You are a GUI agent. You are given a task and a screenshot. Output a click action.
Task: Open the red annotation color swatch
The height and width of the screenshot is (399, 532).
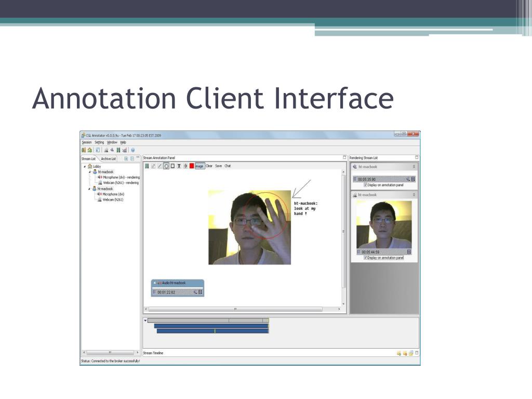click(192, 166)
